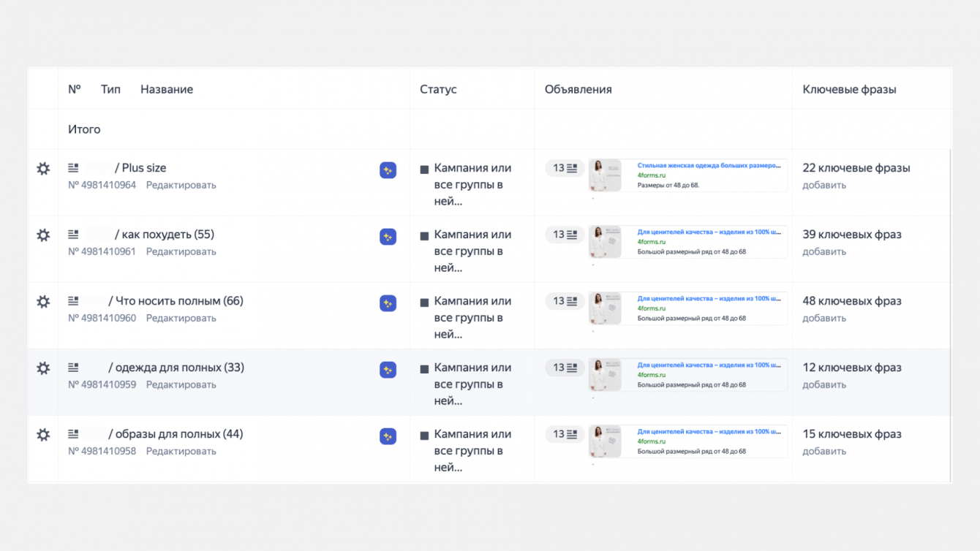The image size is (980, 551).
Task: Open gear settings for Plus size campaign
Action: pyautogui.click(x=43, y=169)
